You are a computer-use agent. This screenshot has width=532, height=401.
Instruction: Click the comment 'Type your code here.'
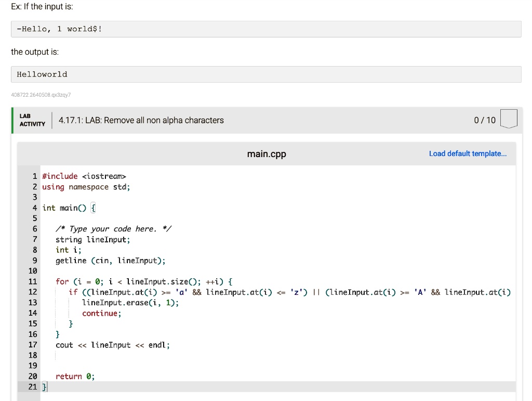(x=113, y=229)
